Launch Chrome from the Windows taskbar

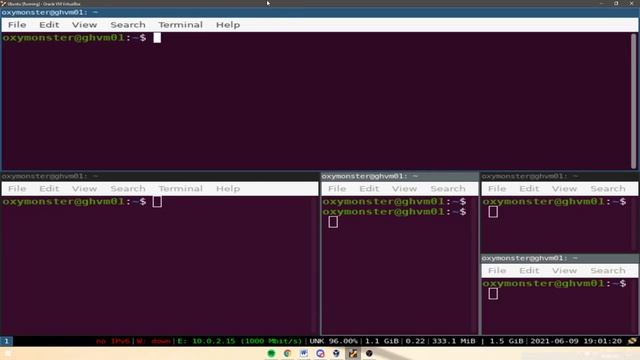pyautogui.click(x=287, y=353)
